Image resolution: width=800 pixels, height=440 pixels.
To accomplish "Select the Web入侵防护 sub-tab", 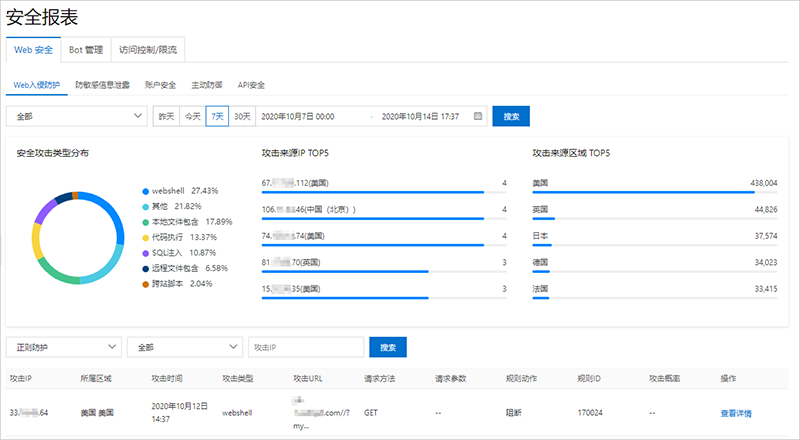I will pyautogui.click(x=36, y=85).
